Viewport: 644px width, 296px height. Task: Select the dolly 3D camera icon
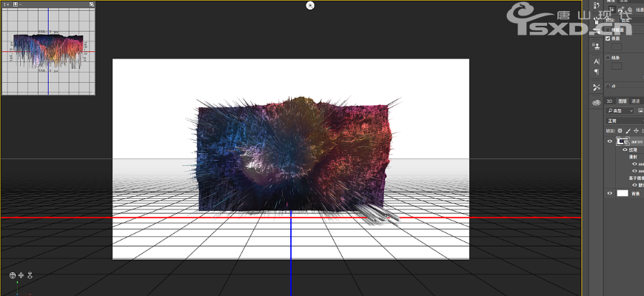point(30,275)
